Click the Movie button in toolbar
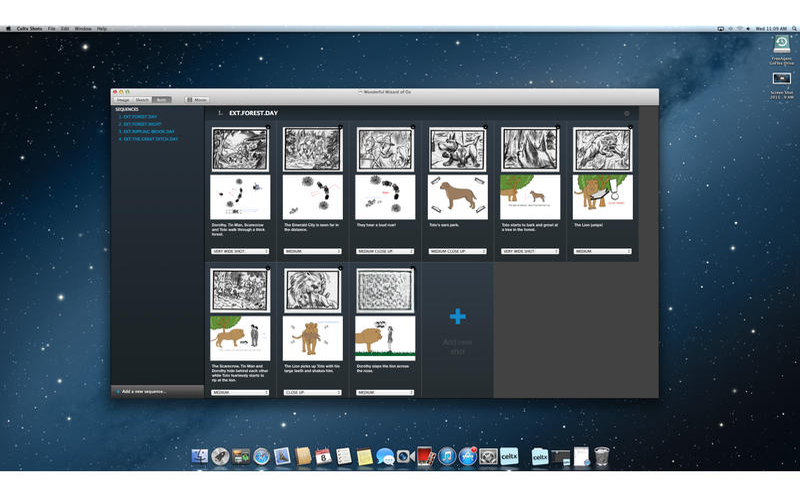Screen dimensions: 800x500 197,100
